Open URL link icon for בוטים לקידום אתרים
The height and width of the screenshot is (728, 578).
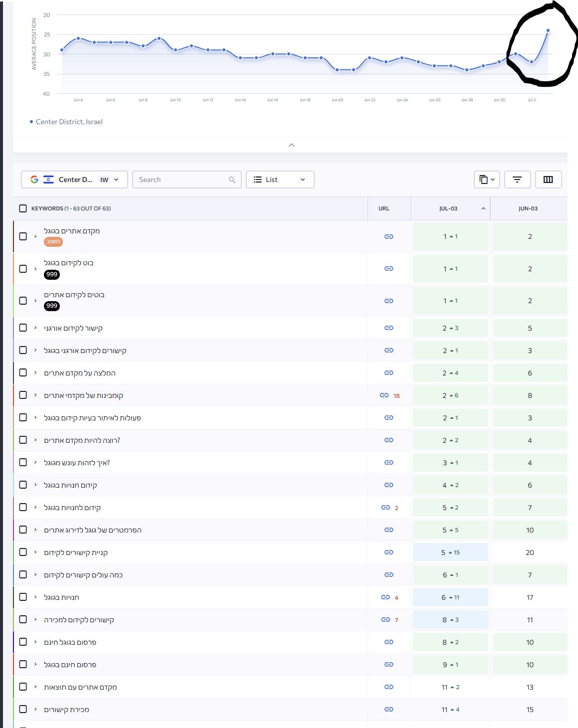click(389, 301)
